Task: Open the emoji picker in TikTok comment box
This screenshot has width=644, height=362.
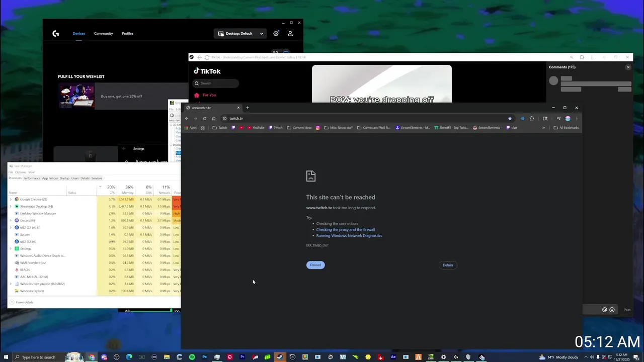Action: tap(612, 310)
